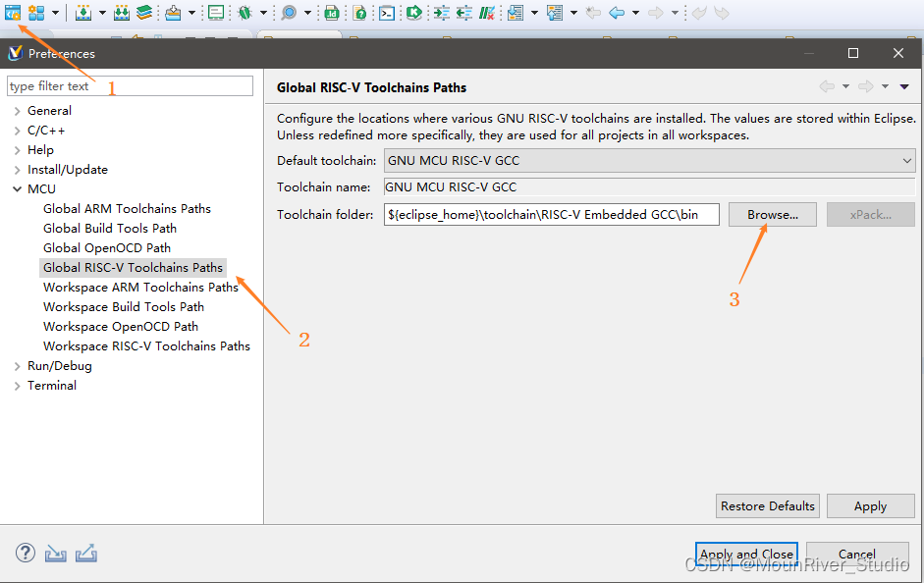This screenshot has height=583, width=924.
Task: Open dropdown next to previous annotation icon
Action: click(573, 13)
